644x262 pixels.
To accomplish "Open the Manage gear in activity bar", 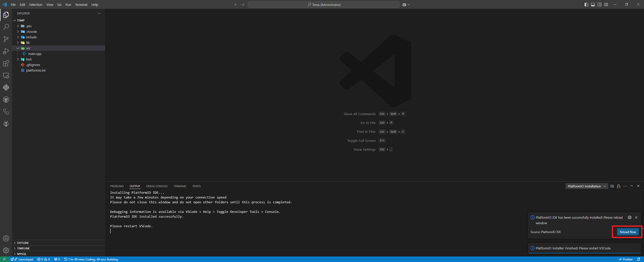I will pos(6,250).
